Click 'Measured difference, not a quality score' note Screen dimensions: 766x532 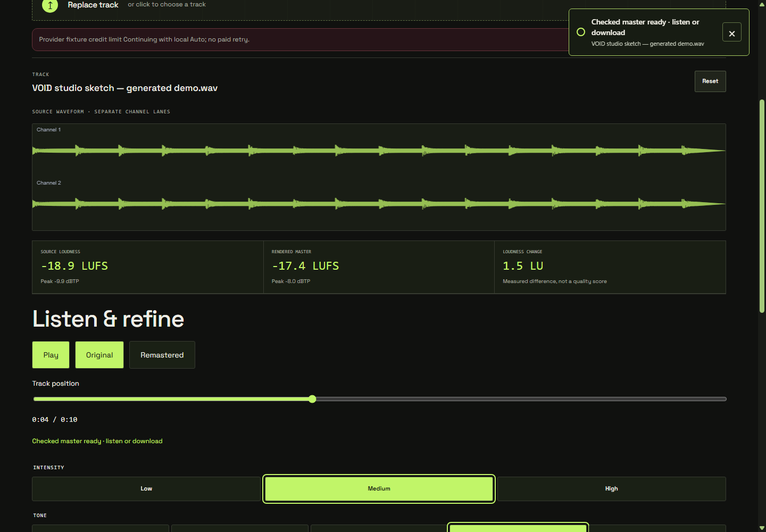555,281
